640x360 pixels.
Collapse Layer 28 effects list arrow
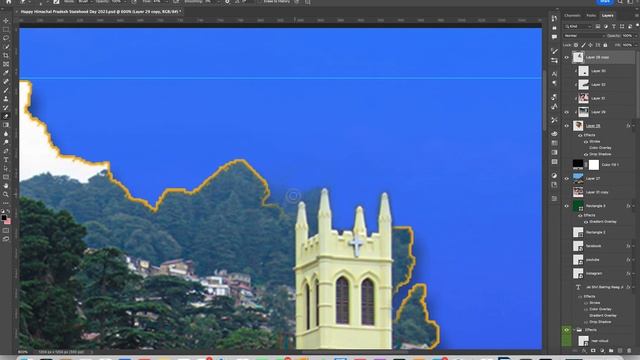point(633,126)
